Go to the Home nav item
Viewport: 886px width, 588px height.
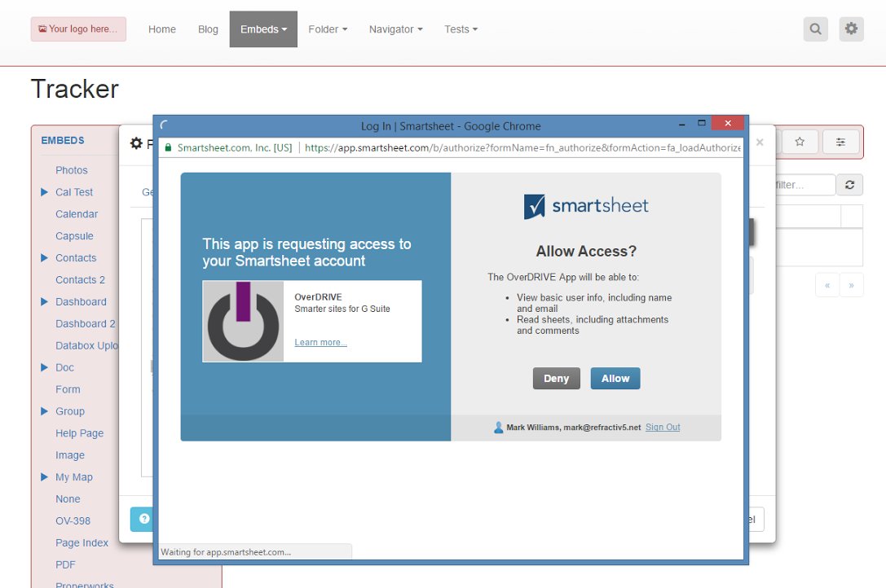point(162,29)
